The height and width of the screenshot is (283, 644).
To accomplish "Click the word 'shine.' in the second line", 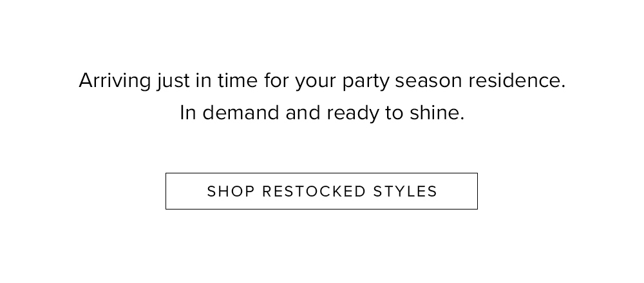I will tap(437, 112).
